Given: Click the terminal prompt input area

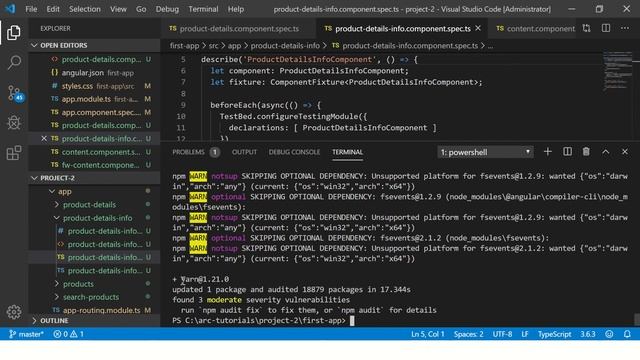Looking at the screenshot, I should [352, 321].
